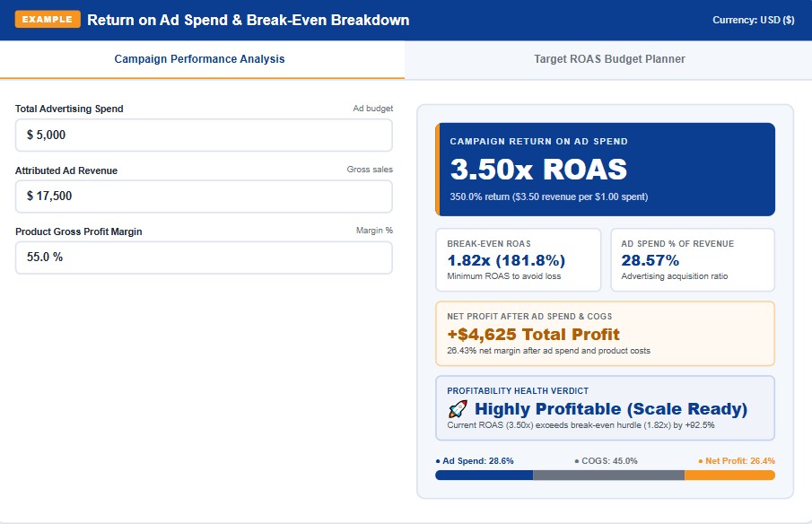Viewport: 812px width, 524px height.
Task: Click the Net Profit: 26.4% legend label
Action: [x=737, y=461]
